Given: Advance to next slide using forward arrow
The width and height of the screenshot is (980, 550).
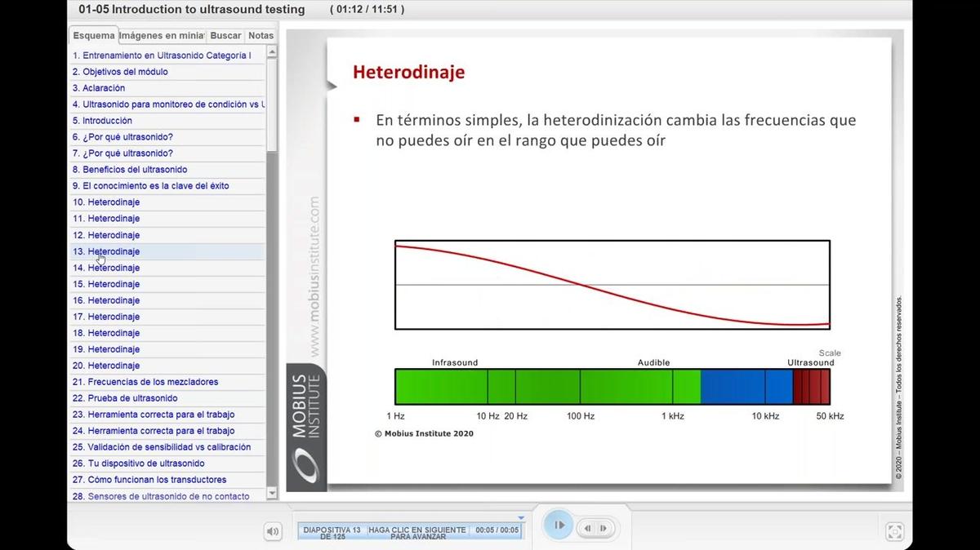Looking at the screenshot, I should pos(604,529).
